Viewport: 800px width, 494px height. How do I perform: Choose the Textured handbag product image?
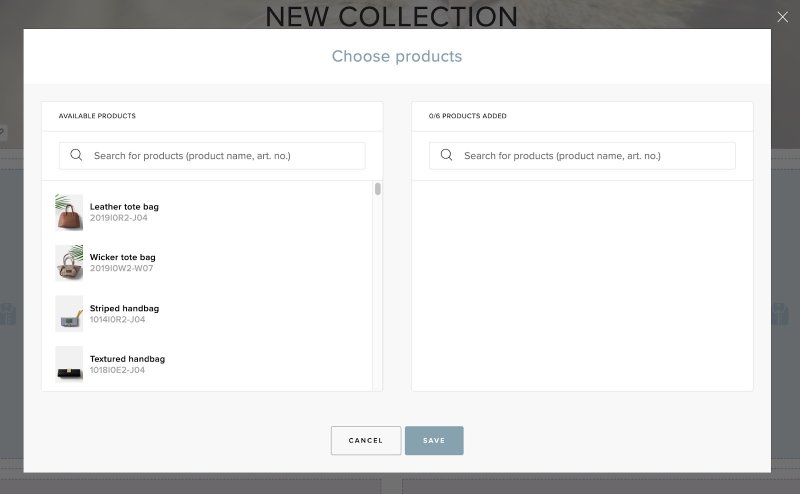click(x=69, y=364)
